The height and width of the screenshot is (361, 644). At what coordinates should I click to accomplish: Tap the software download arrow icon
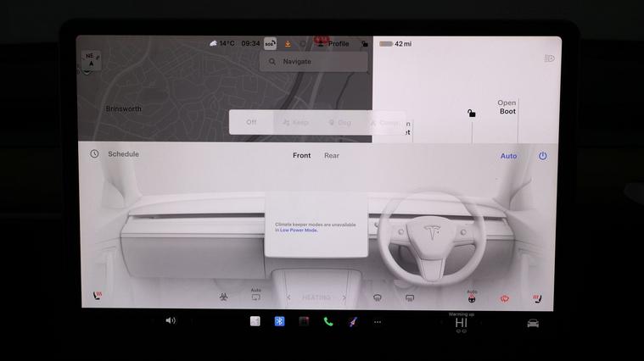[x=288, y=43]
